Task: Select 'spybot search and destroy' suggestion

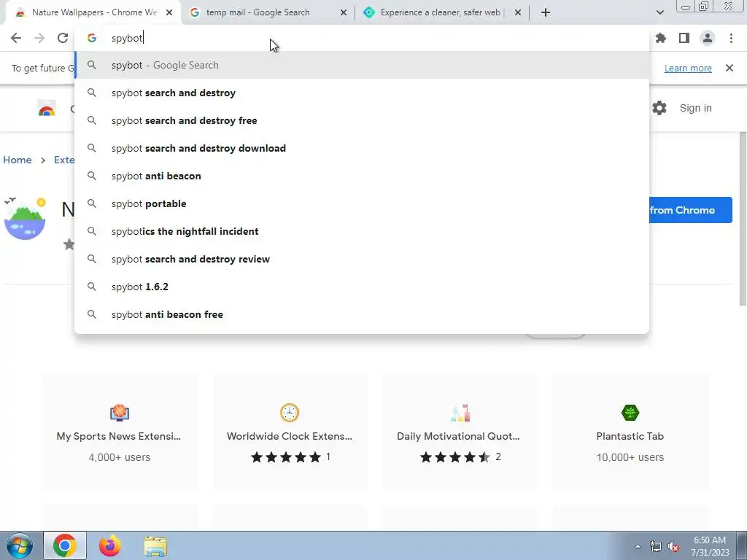Action: pyautogui.click(x=362, y=93)
